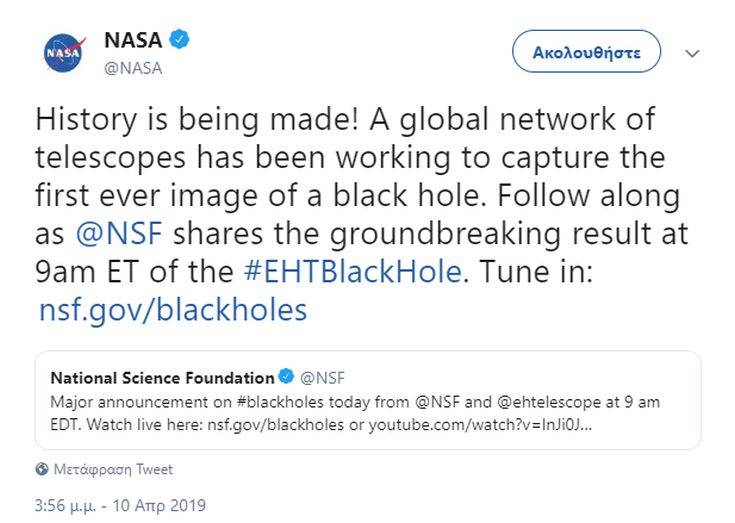Expand the tweet options chevron menu
The width and height of the screenshot is (735, 523).
tap(692, 52)
